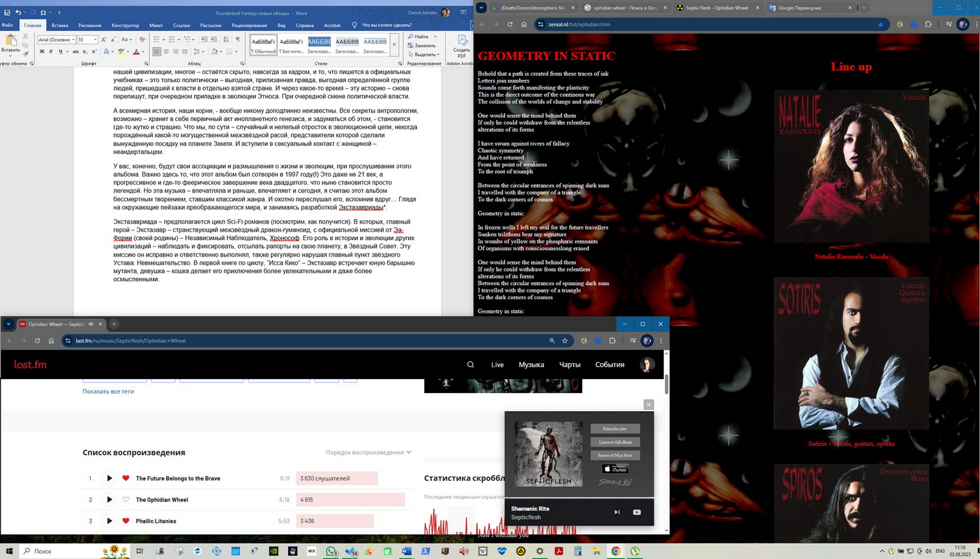Switch to ophidian wheel Google search tab
The height and width of the screenshot is (559, 980).
click(625, 8)
